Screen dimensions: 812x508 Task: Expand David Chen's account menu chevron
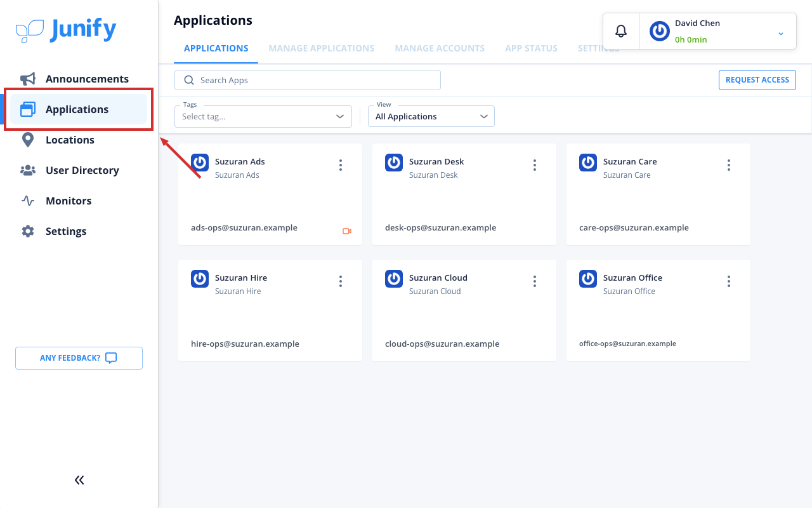click(781, 34)
